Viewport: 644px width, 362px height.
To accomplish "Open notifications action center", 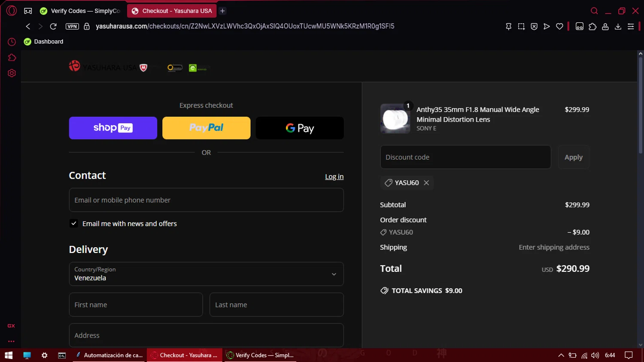I will click(x=629, y=355).
